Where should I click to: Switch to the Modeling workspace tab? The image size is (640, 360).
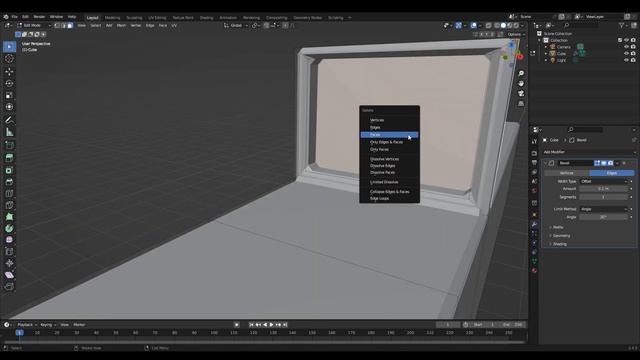coord(112,18)
